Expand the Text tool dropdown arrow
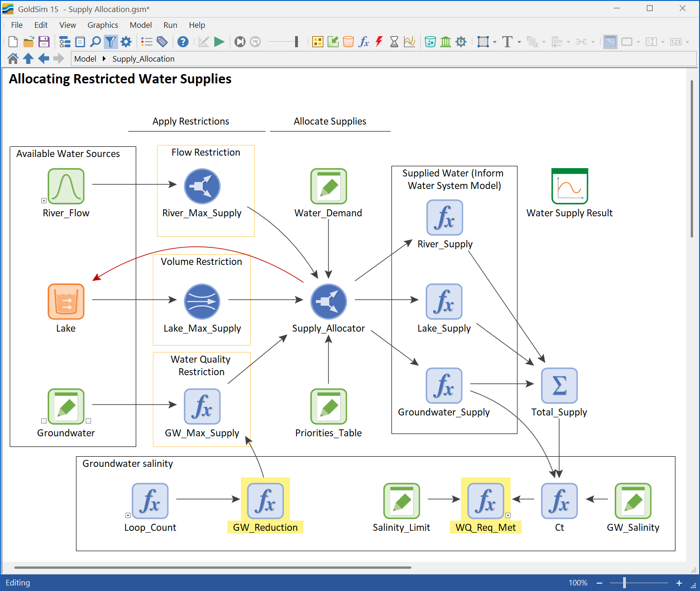This screenshot has height=591, width=700. pos(519,42)
